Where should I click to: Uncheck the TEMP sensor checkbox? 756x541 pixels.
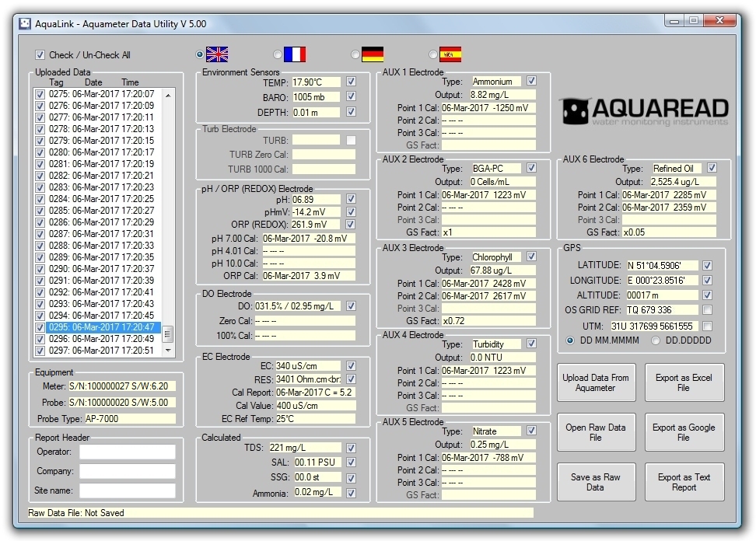[x=351, y=82]
